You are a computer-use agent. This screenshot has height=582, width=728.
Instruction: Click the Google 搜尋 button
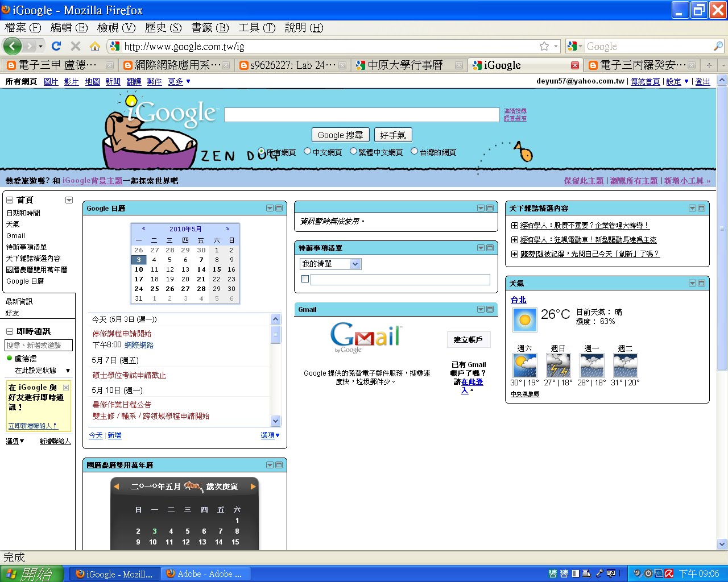(x=341, y=135)
